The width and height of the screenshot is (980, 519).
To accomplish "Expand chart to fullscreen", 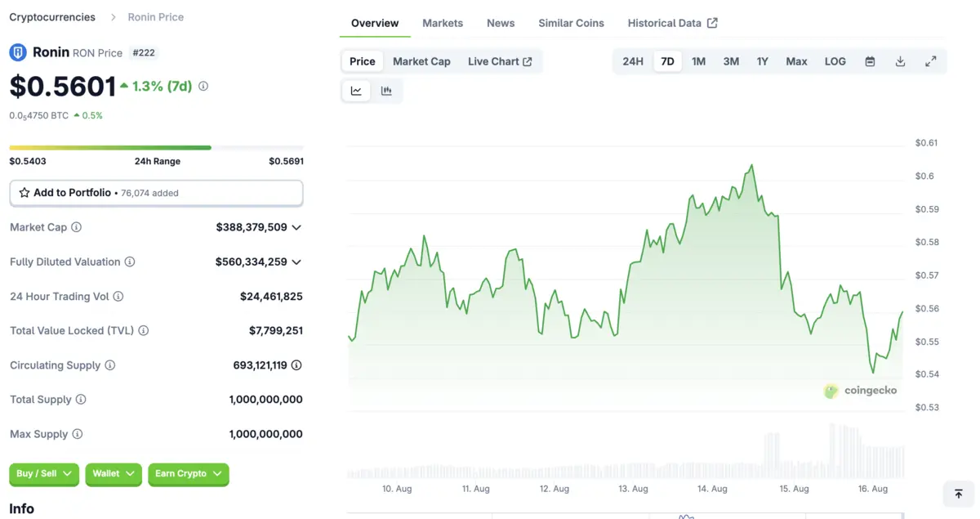I will pyautogui.click(x=930, y=61).
